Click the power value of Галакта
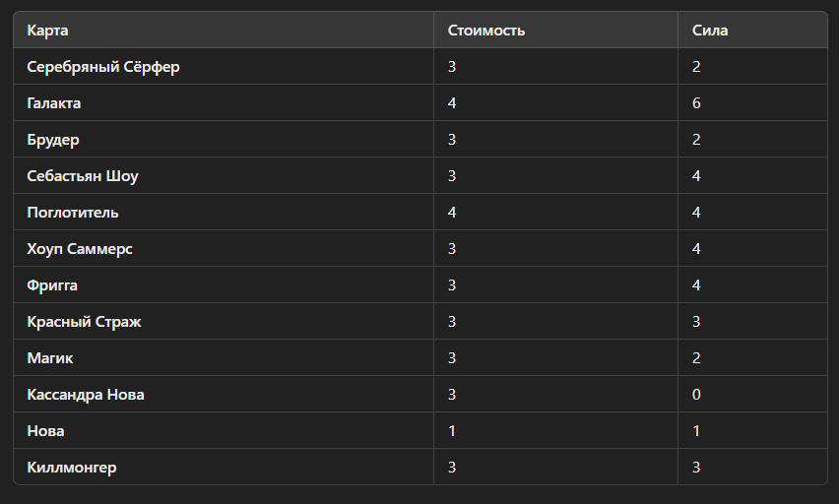This screenshot has width=839, height=504. tap(696, 103)
